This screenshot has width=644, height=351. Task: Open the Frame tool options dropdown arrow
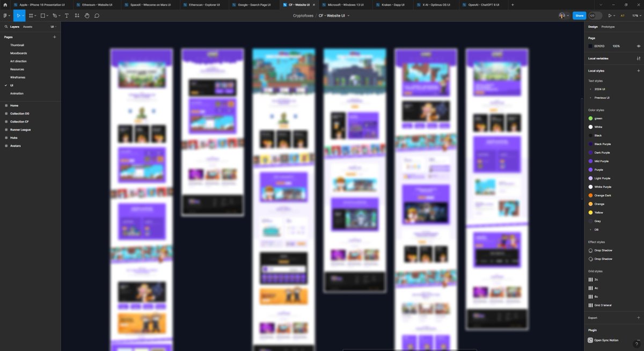coord(35,16)
